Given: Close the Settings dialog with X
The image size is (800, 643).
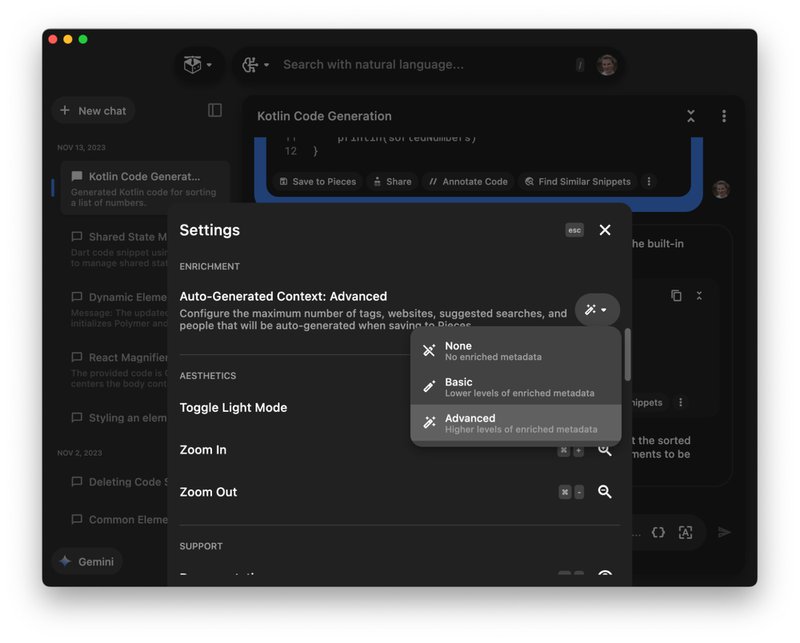Looking at the screenshot, I should [x=605, y=230].
